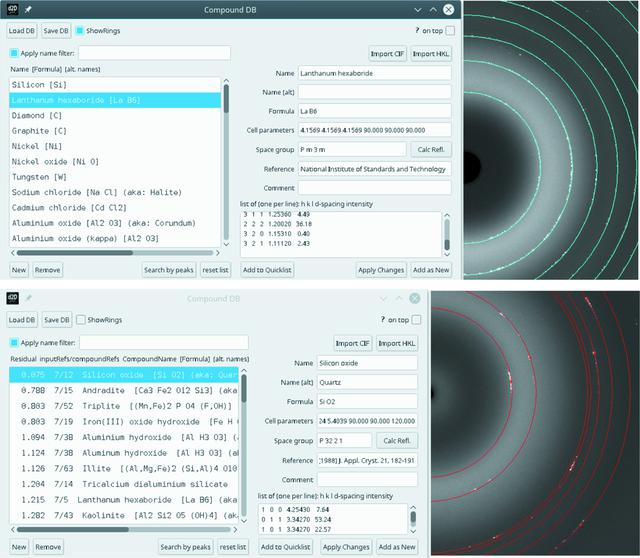This screenshot has height=558, width=640.
Task: Toggle 'Apply name filter' in the bottom window
Action: (x=14, y=342)
